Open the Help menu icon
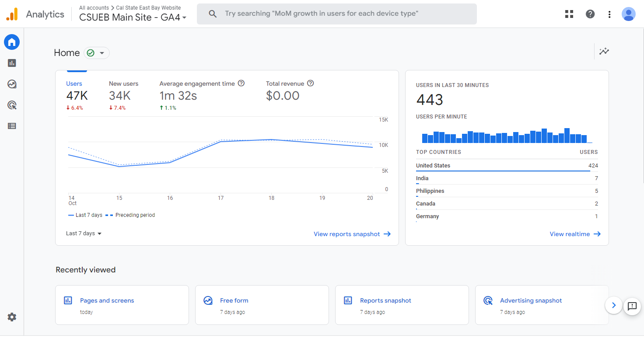 click(x=590, y=14)
